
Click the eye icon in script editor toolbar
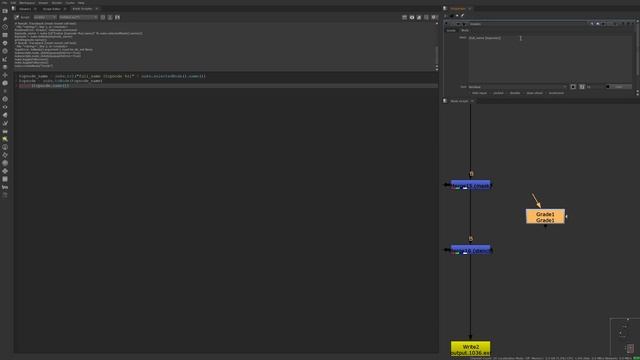tap(411, 18)
